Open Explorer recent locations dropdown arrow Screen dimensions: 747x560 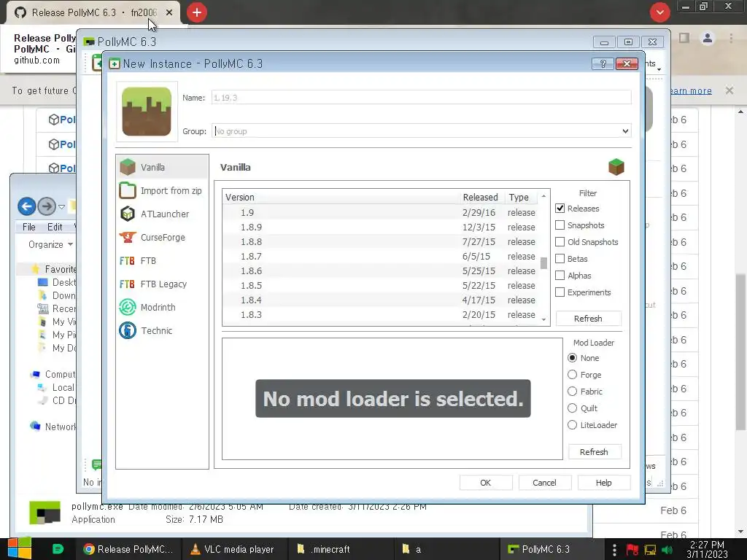61,206
